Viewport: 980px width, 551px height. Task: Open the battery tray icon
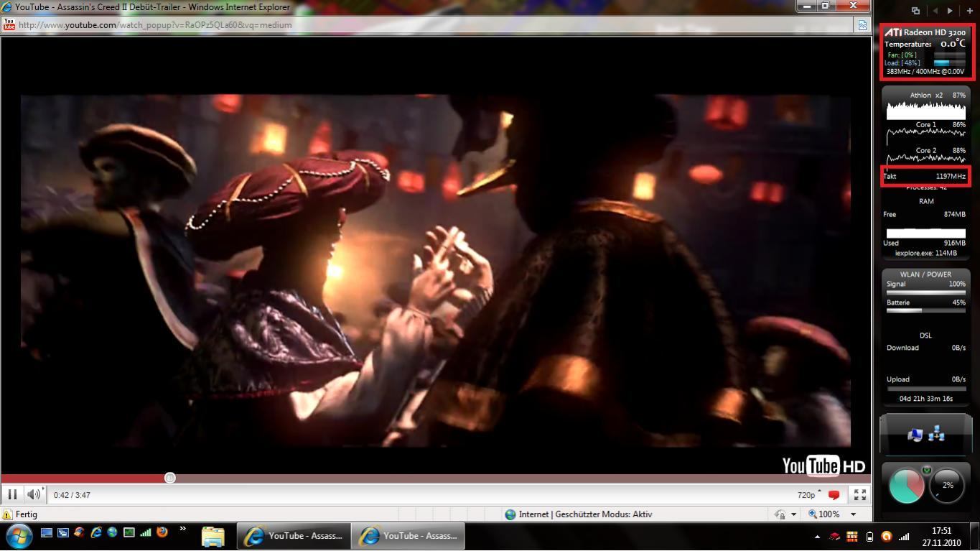[x=869, y=537]
